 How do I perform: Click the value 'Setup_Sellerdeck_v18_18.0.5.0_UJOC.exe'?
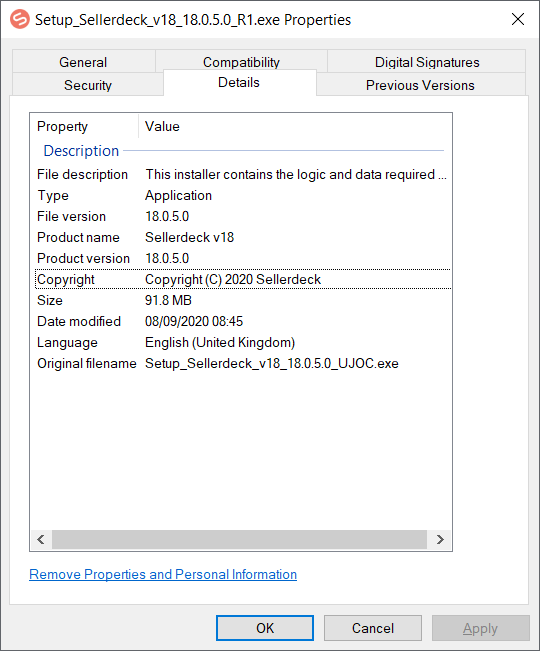click(x=272, y=363)
